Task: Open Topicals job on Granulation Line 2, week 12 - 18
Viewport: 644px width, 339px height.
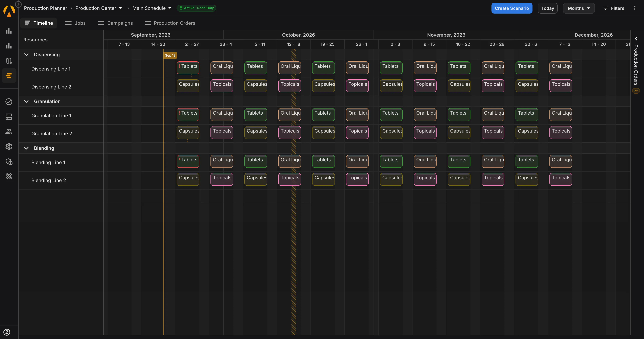Action: pyautogui.click(x=289, y=133)
